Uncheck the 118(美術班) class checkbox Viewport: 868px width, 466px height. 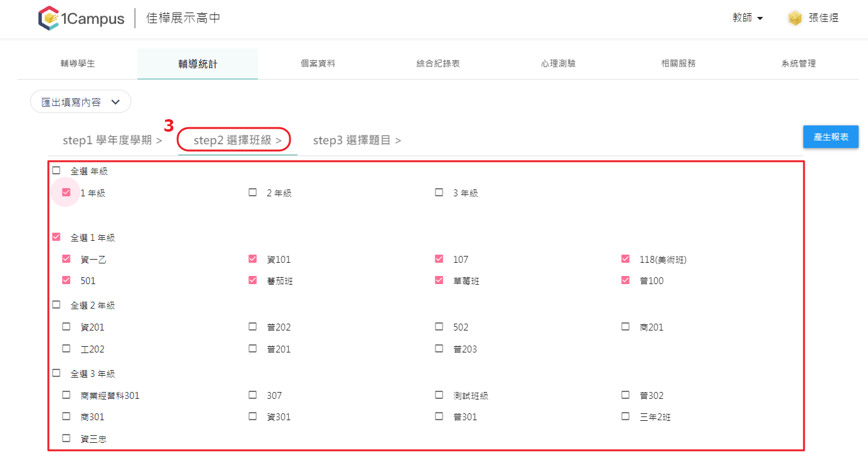(626, 259)
